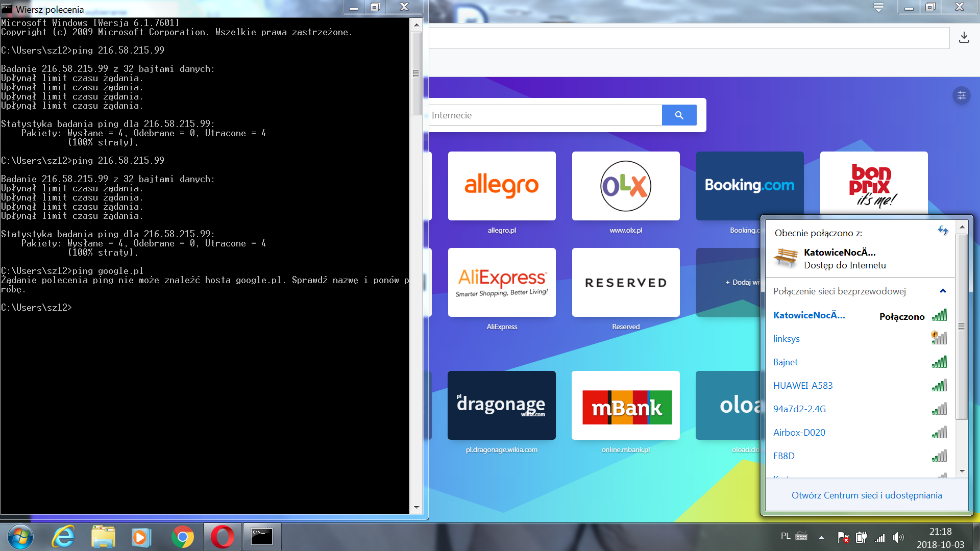Open the Reserved speed dial tile

coord(626,283)
